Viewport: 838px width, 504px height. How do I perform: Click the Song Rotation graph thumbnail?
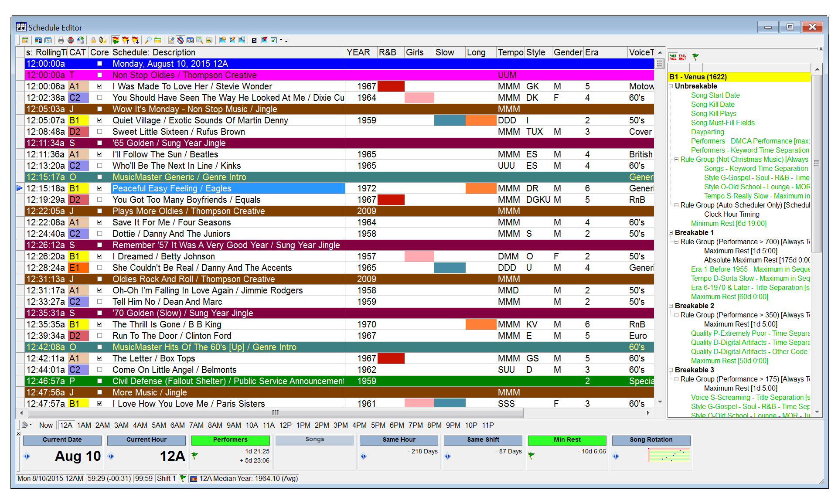point(669,455)
